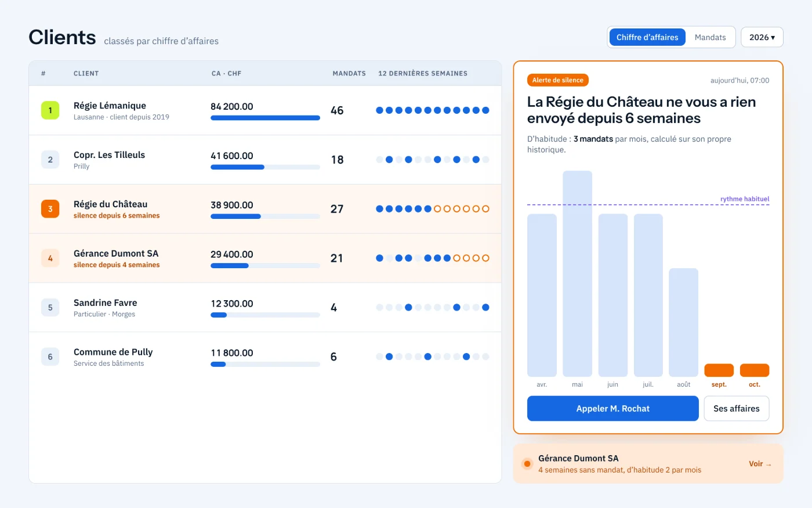Click the weekly dots for Régie Lémanique
This screenshot has height=508, width=812.
tap(433, 110)
